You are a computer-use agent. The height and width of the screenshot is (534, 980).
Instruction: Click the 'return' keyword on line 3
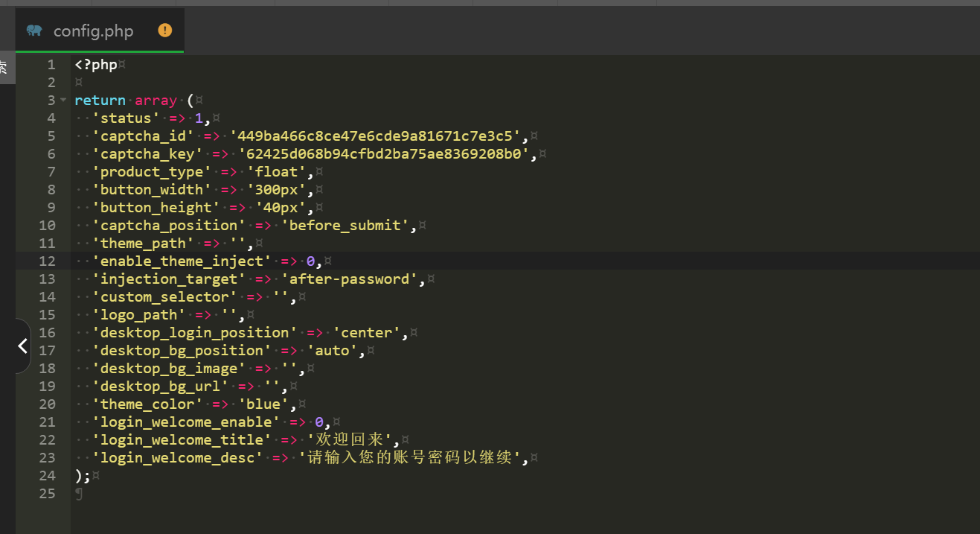point(100,101)
